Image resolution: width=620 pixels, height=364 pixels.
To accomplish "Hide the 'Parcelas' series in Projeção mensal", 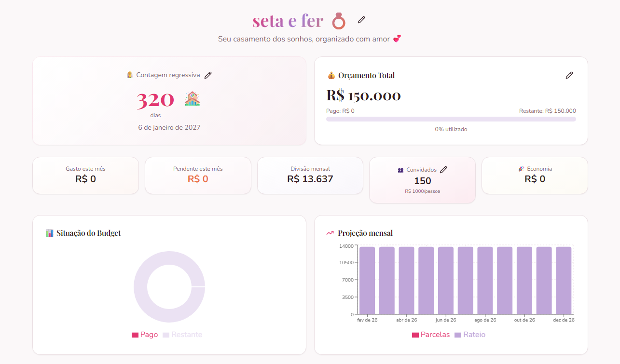I will tap(431, 334).
